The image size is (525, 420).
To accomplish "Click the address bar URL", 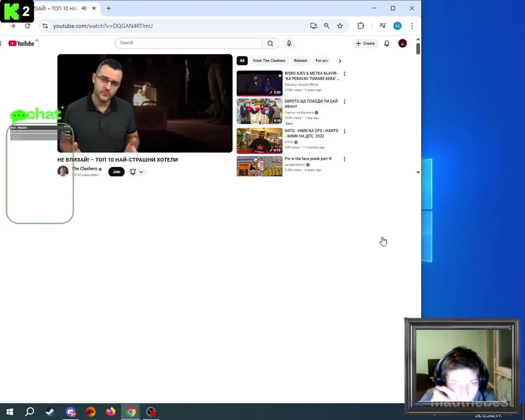I will (103, 26).
